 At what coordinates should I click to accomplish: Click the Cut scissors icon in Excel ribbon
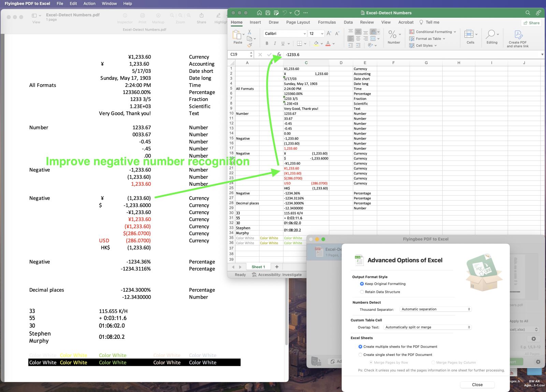(x=249, y=32)
